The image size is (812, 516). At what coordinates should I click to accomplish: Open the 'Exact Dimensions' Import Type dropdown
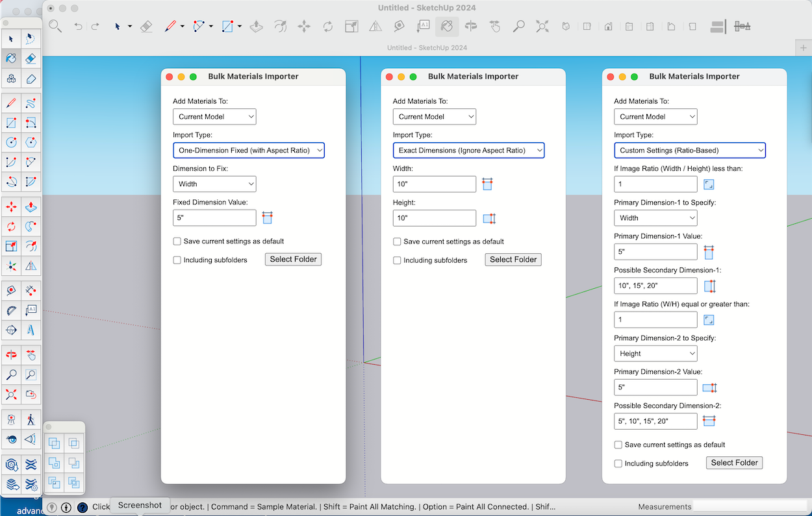(x=468, y=151)
